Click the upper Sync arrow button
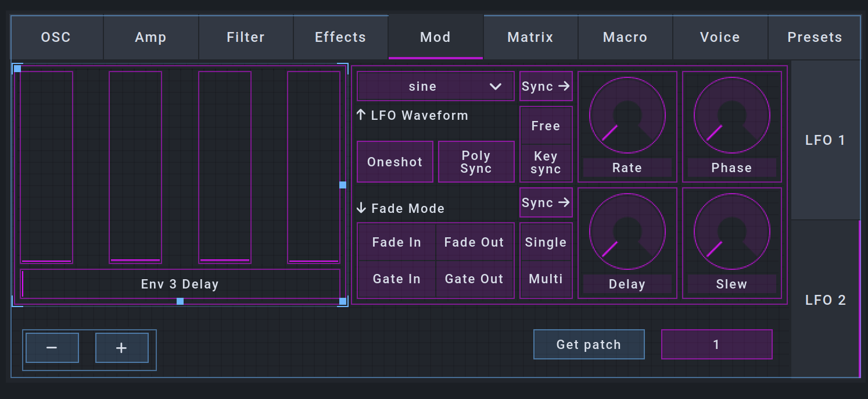The image size is (868, 399). click(546, 87)
